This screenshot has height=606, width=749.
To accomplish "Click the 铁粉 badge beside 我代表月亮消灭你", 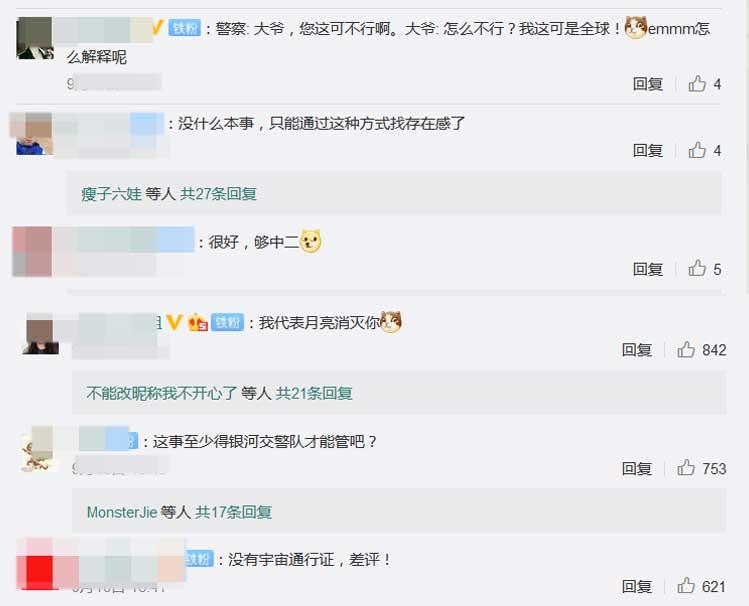I will [227, 322].
